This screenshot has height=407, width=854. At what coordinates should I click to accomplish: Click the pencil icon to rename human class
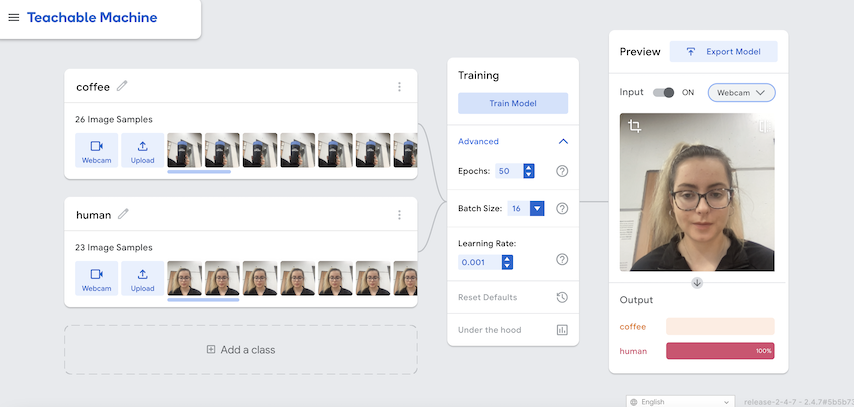[x=124, y=213]
